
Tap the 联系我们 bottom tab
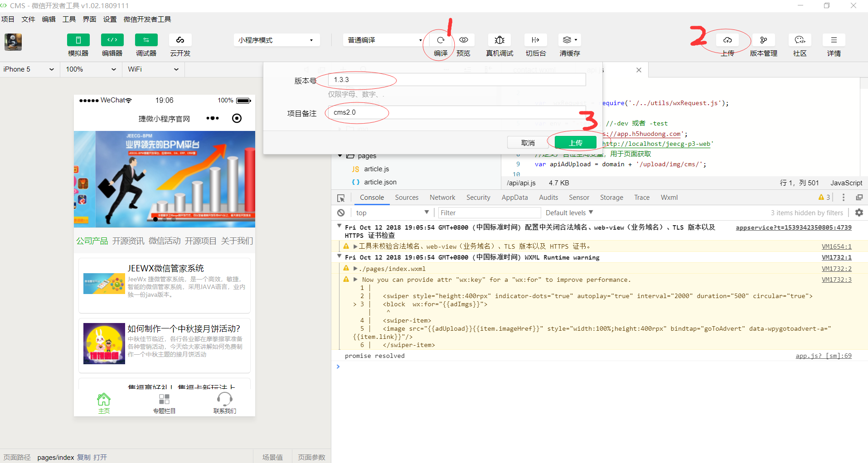[x=225, y=403]
